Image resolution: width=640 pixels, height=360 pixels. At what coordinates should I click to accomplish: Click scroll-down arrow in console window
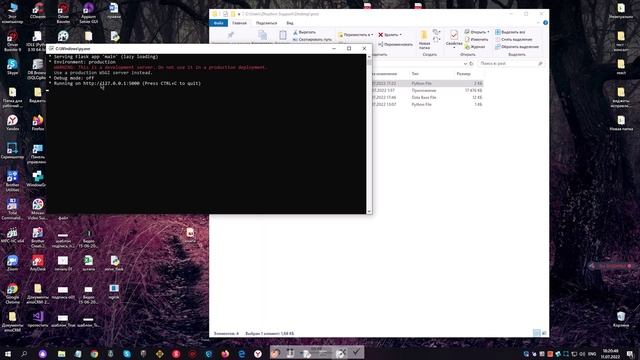coord(369,211)
